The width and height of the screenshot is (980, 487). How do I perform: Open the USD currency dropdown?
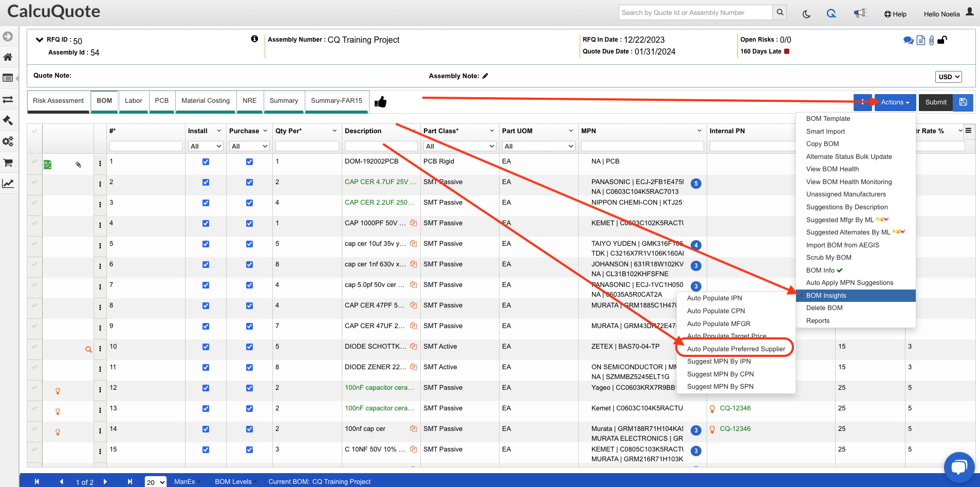948,77
